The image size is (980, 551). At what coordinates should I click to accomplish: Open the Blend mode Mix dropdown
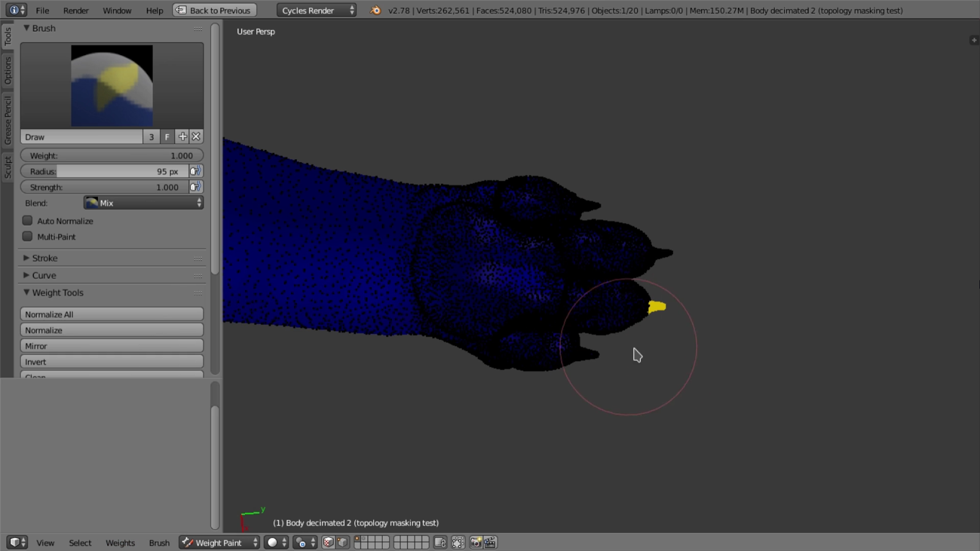point(143,203)
